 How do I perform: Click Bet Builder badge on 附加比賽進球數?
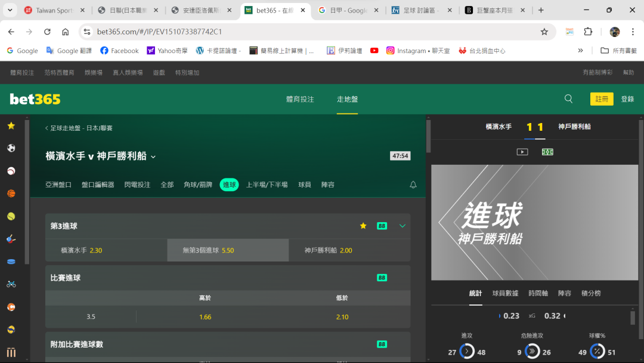click(x=382, y=344)
